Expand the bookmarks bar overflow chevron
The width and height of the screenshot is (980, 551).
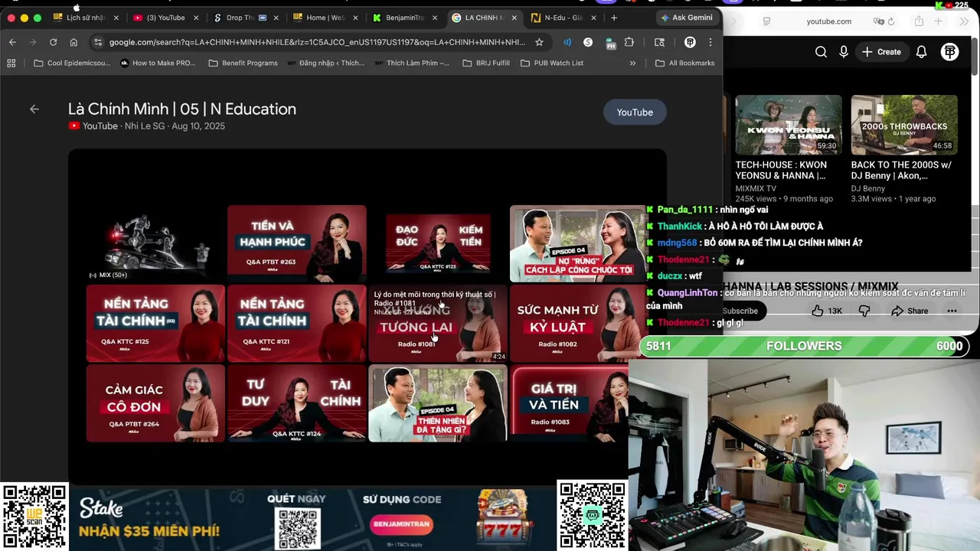[632, 63]
